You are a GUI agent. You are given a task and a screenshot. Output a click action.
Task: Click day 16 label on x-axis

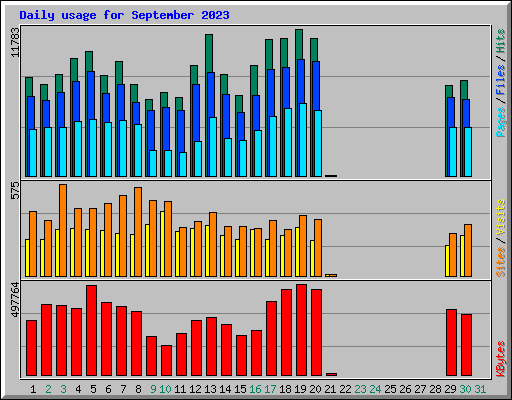[255, 389]
